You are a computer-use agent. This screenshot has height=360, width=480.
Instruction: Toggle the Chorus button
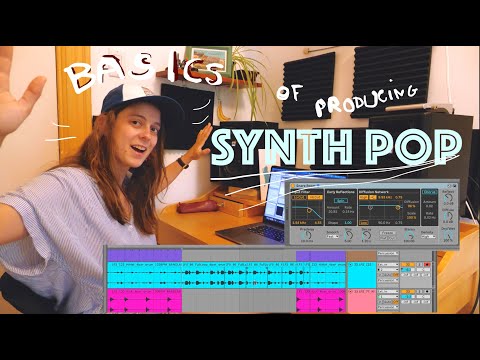(429, 192)
